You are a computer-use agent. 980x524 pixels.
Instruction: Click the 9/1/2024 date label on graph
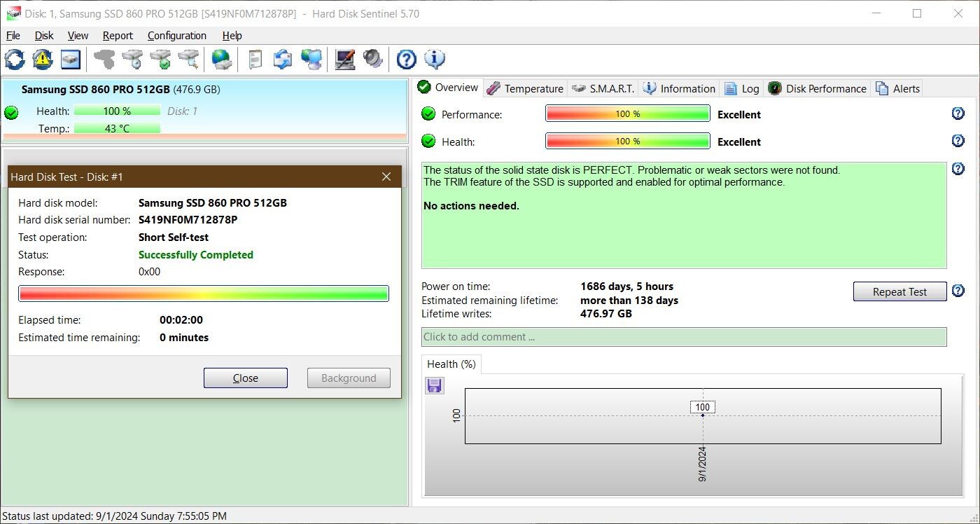[703, 464]
